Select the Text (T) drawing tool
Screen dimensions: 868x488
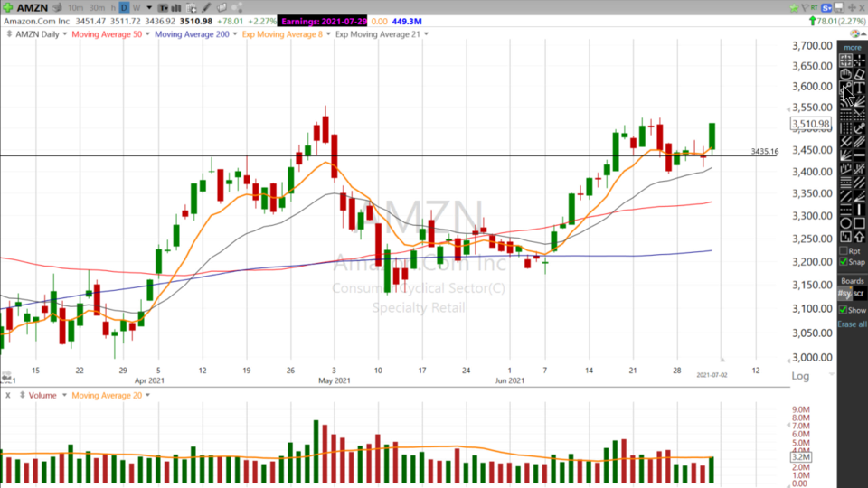(x=860, y=88)
